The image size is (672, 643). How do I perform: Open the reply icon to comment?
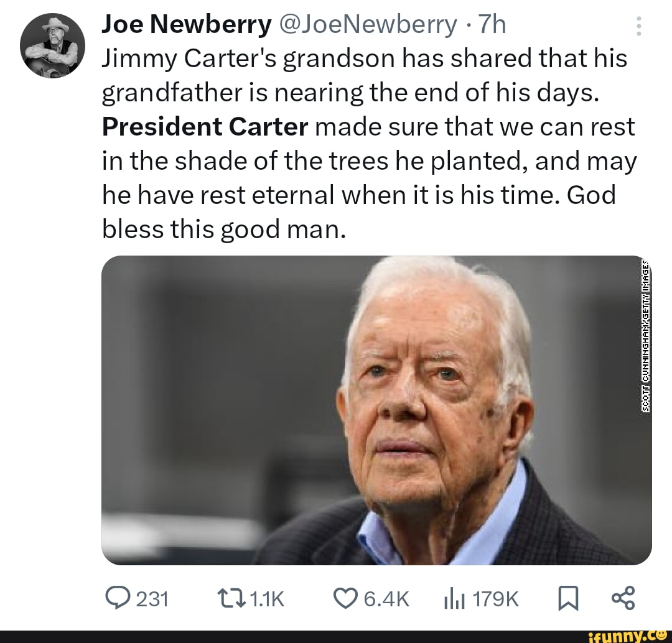pos(118,599)
